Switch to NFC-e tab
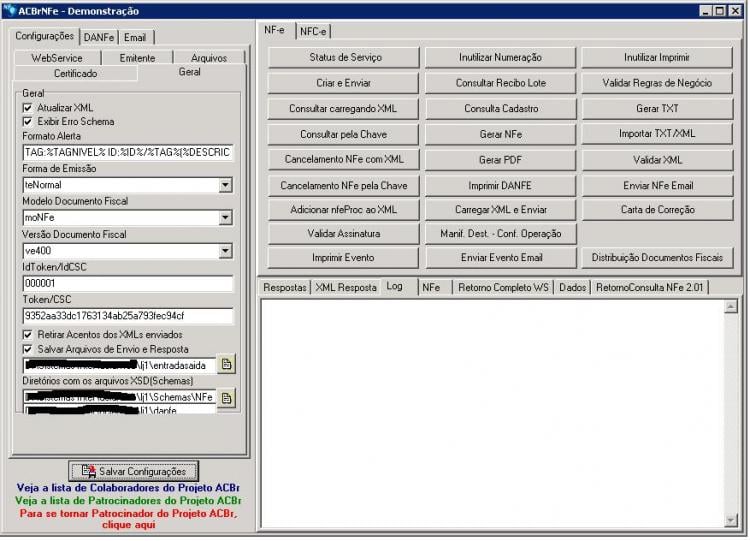 (x=313, y=32)
